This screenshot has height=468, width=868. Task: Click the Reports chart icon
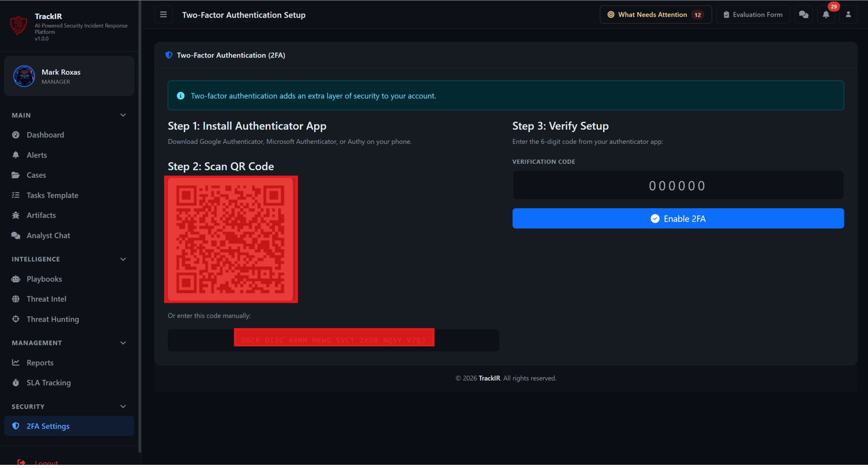point(16,363)
